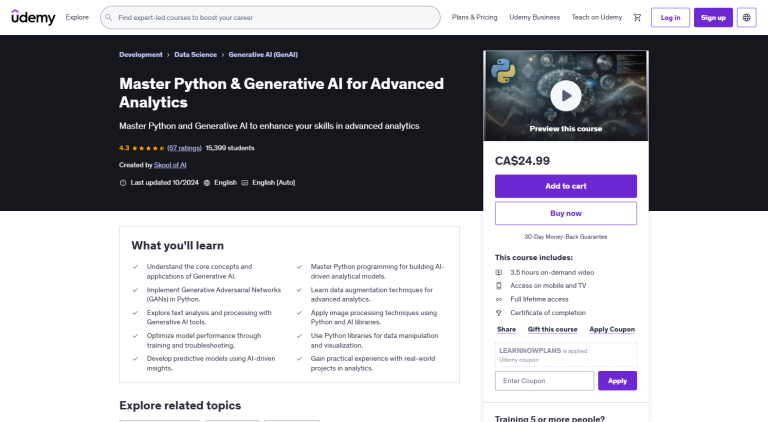Play the course preview video
The image size is (768, 422).
[x=566, y=95]
